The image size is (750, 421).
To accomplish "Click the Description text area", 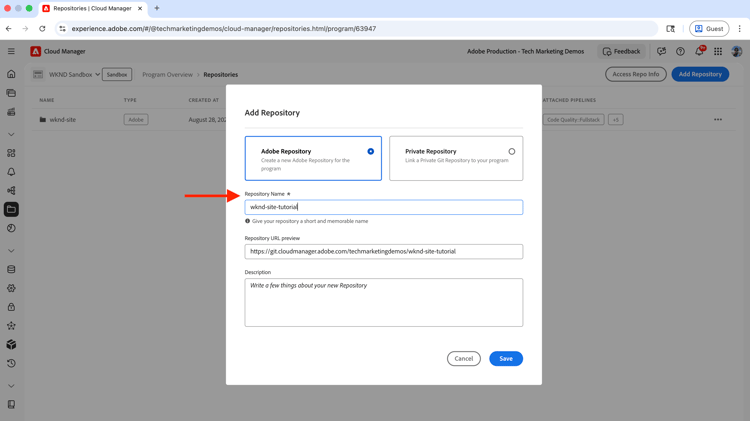I will point(384,302).
